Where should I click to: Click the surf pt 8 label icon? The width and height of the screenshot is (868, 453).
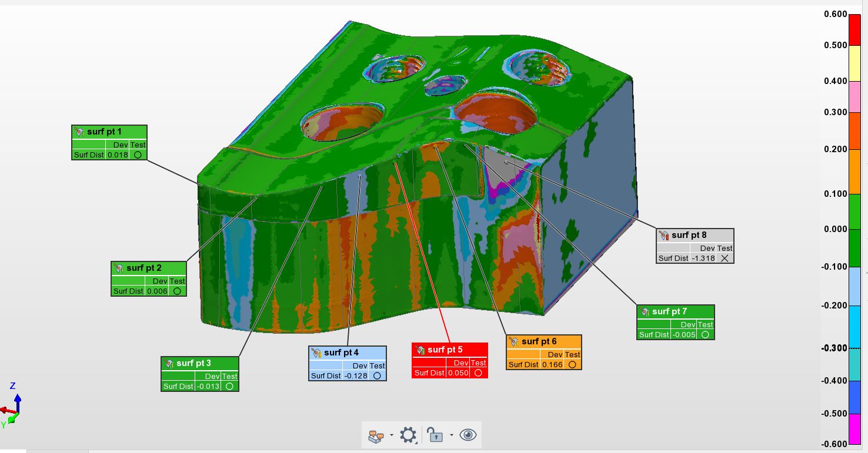tap(664, 235)
